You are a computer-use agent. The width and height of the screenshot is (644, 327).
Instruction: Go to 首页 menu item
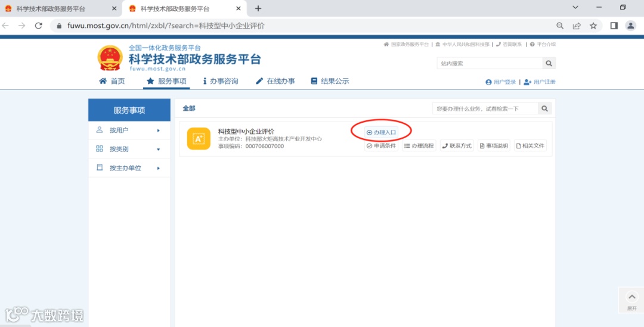click(x=112, y=81)
